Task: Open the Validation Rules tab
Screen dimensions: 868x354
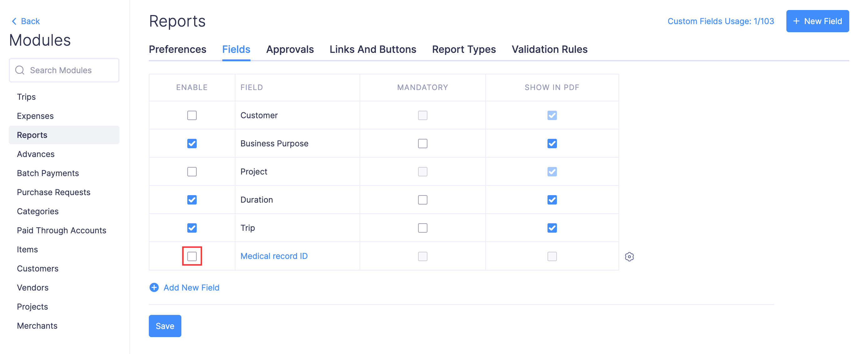Action: pos(549,49)
